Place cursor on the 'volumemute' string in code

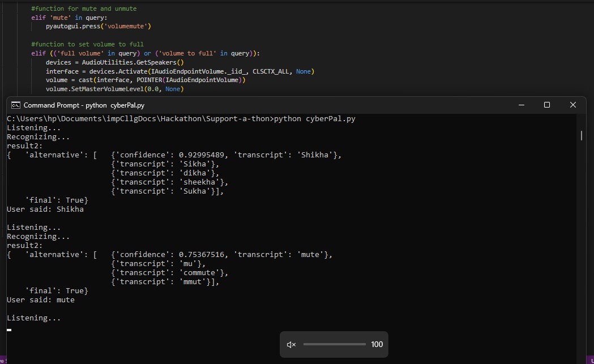(x=127, y=26)
